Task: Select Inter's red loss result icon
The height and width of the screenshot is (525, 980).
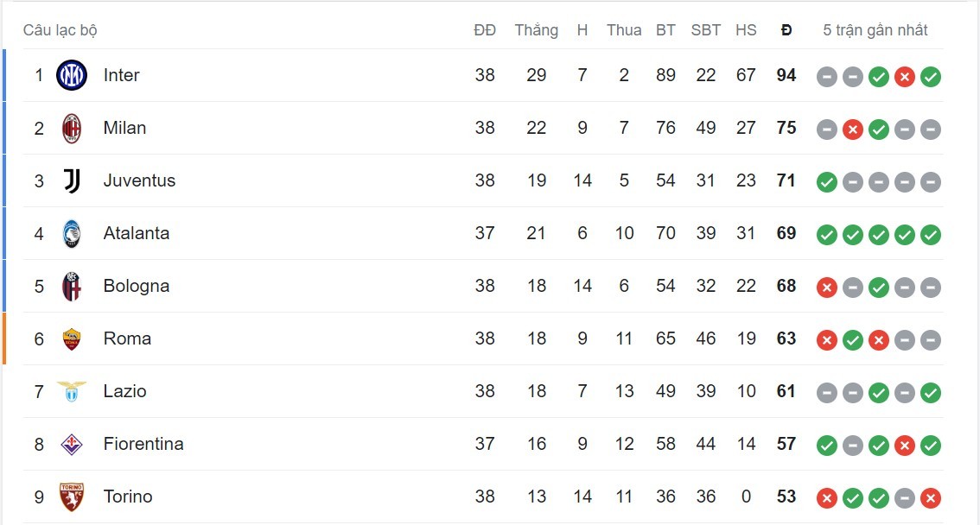Action: tap(905, 77)
